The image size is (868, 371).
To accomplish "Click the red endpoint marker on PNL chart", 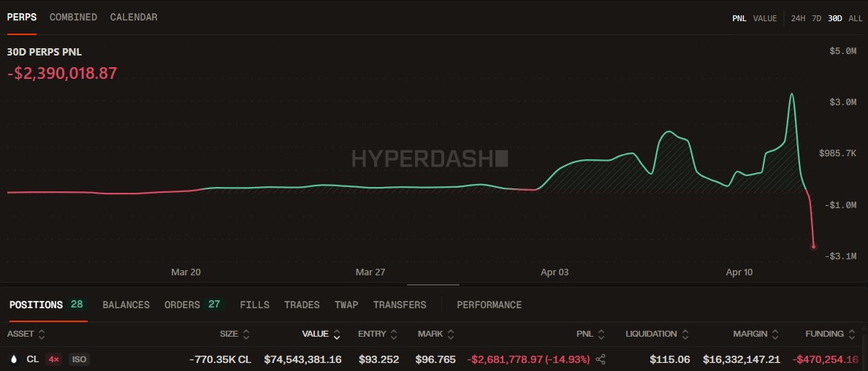I will pos(813,246).
